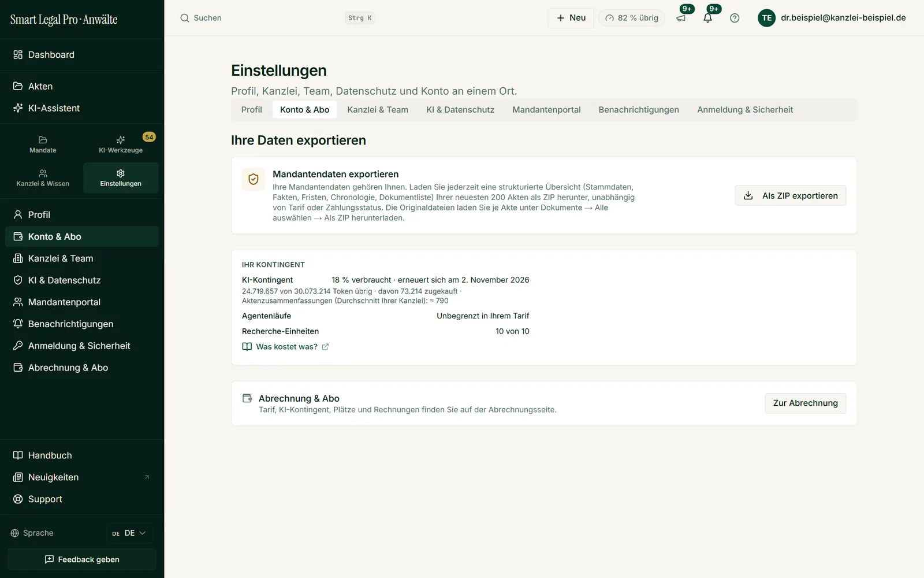This screenshot has width=924, height=578.
Task: Click the dr.beispiel@kanzlei-beispiel.de account email
Action: tap(843, 18)
